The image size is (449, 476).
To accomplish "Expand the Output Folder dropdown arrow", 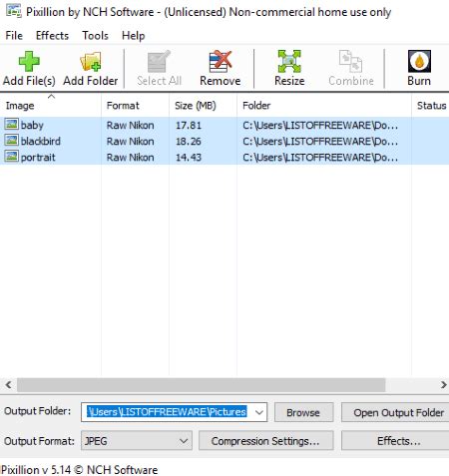I will click(259, 412).
